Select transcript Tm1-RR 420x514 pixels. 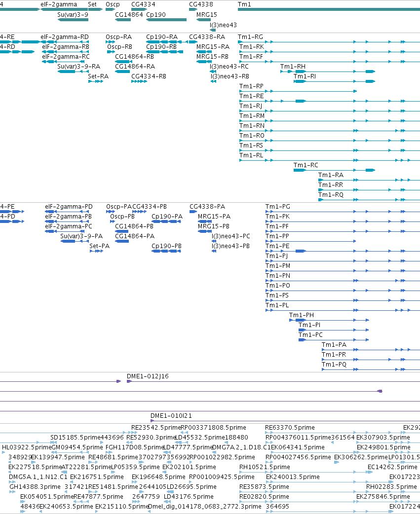tap(369, 190)
